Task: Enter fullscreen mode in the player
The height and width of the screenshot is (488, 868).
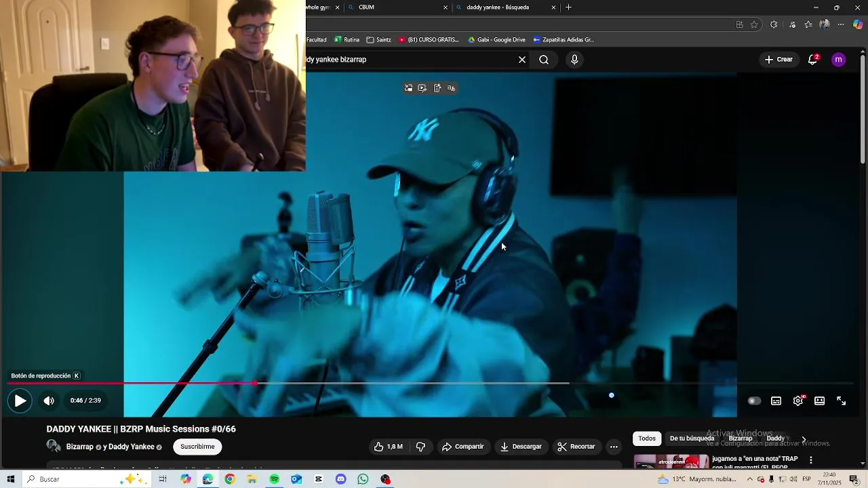Action: 841,401
